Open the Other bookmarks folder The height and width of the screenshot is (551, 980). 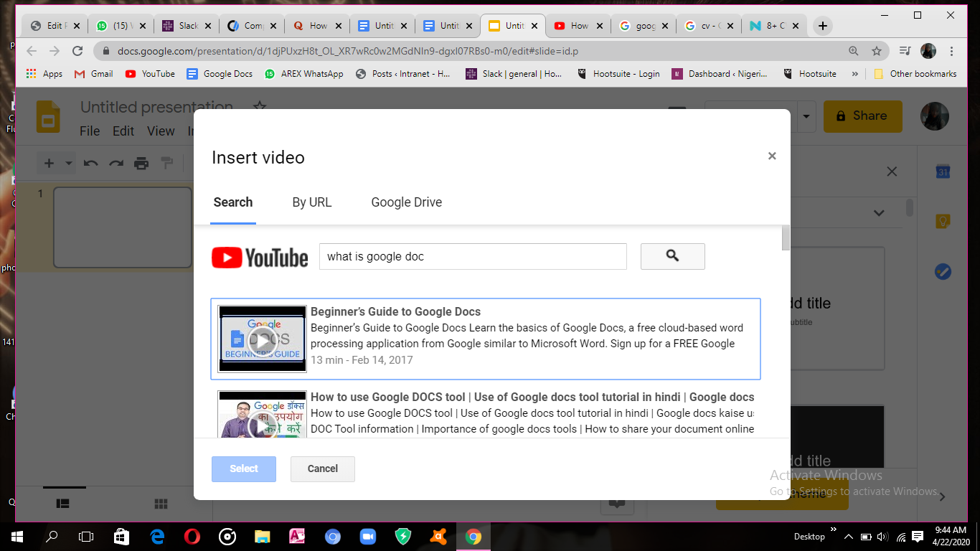(x=915, y=73)
